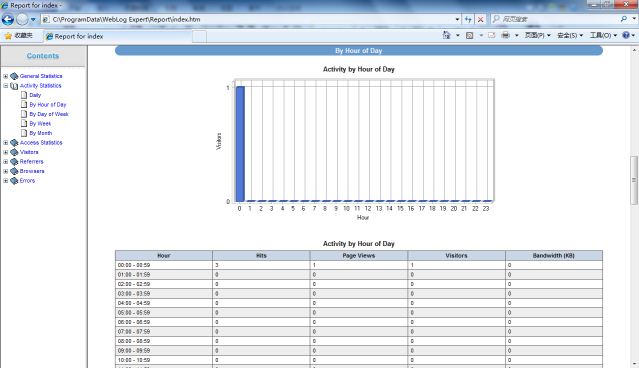The width and height of the screenshot is (639, 368).
Task: Click the Access Statistics book icon
Action: (14, 143)
